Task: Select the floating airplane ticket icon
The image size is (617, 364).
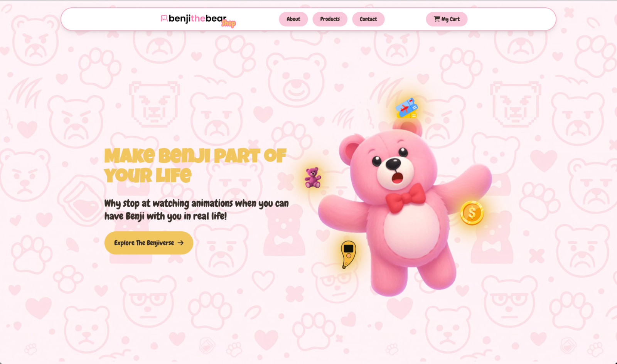Action: (406, 108)
